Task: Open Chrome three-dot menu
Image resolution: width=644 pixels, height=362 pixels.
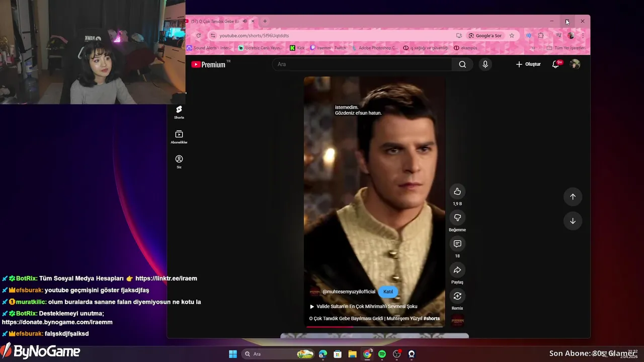Action: 583,36
